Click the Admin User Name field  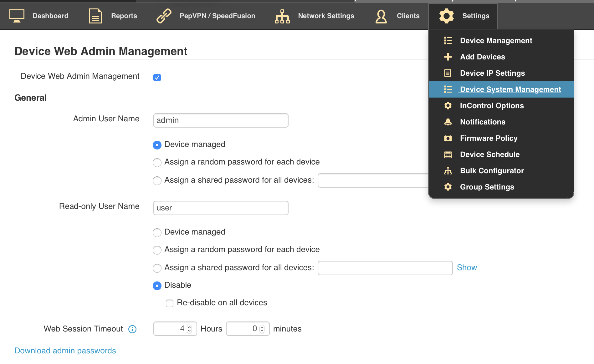pos(220,120)
